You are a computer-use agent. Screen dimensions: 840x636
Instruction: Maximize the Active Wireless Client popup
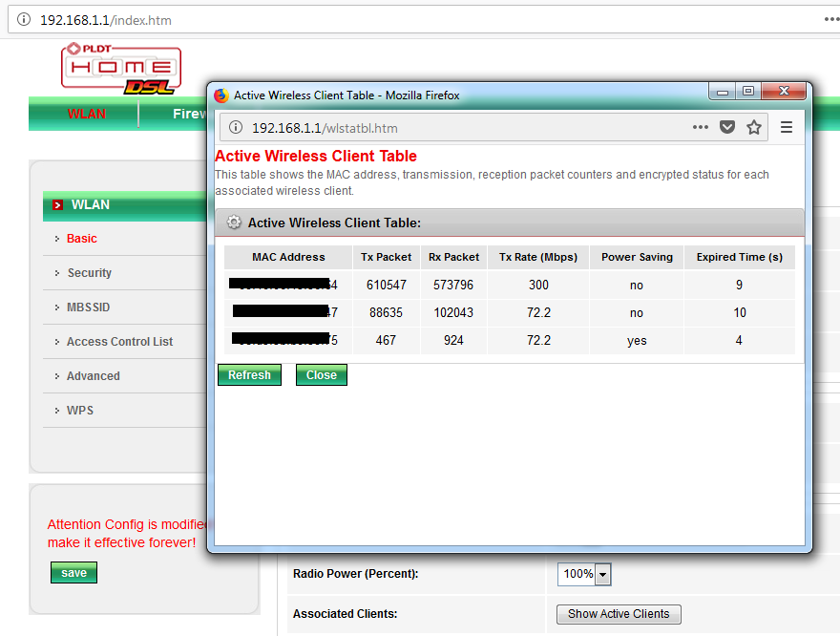click(x=748, y=91)
